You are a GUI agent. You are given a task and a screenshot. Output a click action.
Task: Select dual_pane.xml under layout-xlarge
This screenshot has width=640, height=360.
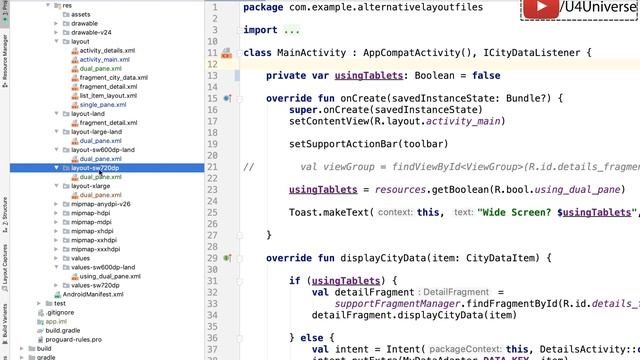click(100, 195)
